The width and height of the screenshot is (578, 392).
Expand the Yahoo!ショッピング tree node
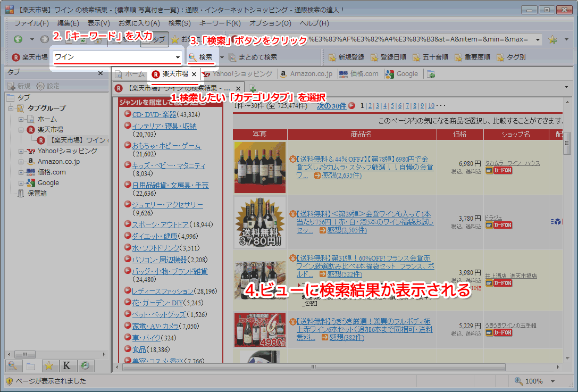[21, 151]
